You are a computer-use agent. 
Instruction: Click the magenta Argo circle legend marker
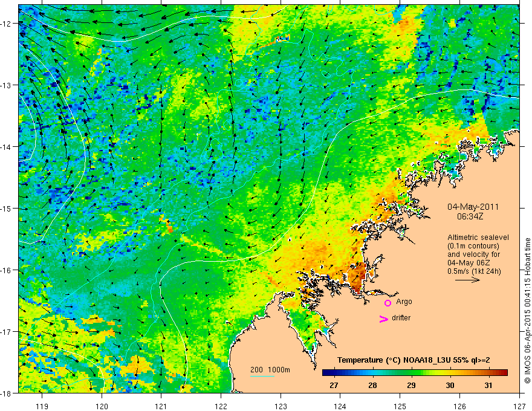tap(388, 303)
